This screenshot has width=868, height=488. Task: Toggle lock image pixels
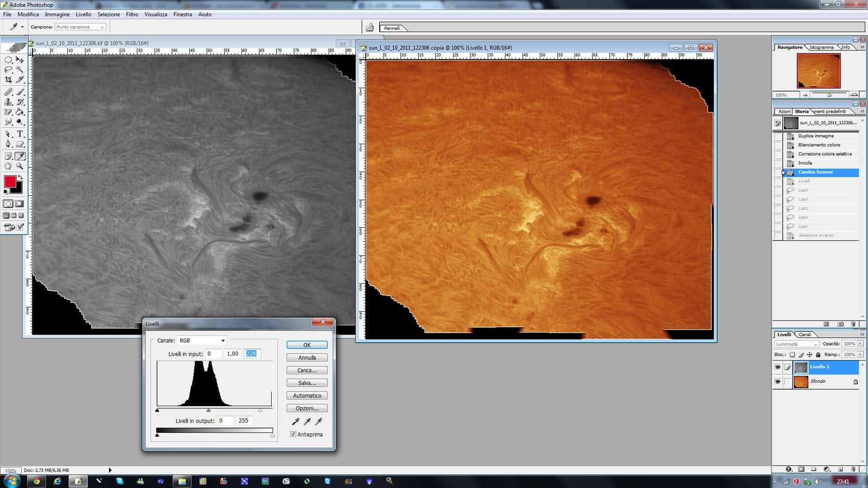click(801, 355)
